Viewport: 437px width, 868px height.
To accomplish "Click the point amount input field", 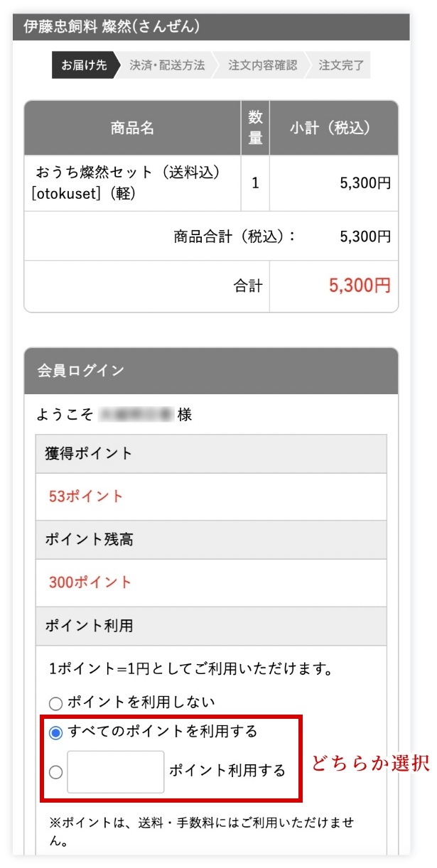I will click(116, 771).
